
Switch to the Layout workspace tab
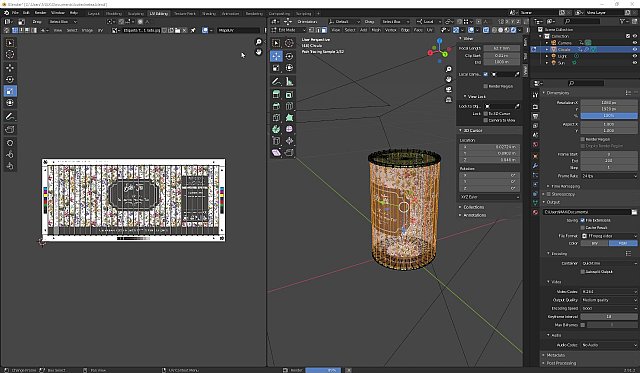pyautogui.click(x=93, y=13)
